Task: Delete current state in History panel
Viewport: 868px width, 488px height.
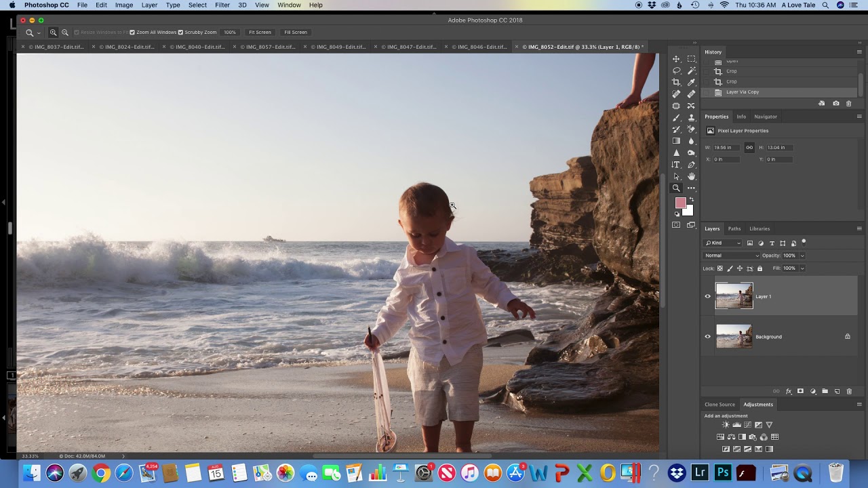Action: click(x=848, y=103)
